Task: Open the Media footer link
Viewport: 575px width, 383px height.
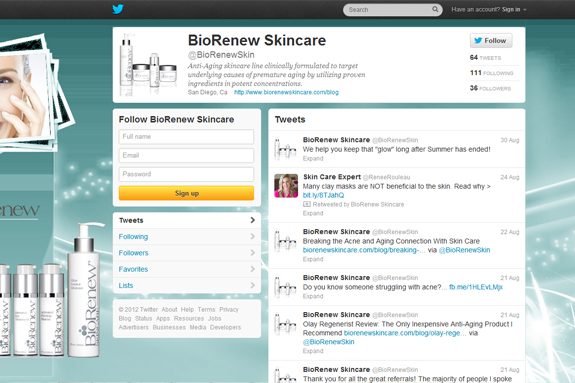Action: (x=198, y=327)
